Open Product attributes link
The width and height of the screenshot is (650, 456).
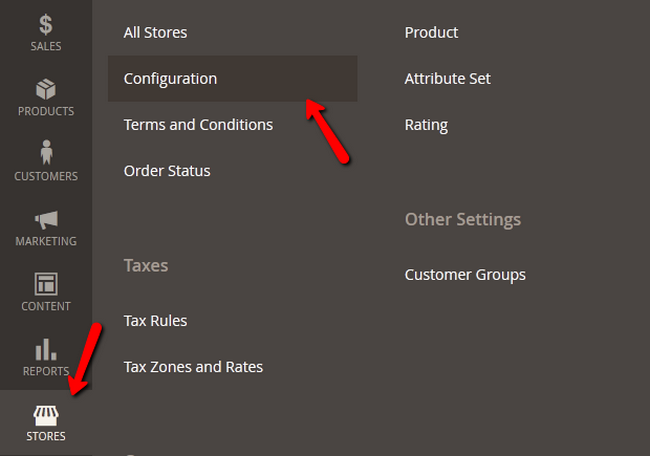(431, 33)
